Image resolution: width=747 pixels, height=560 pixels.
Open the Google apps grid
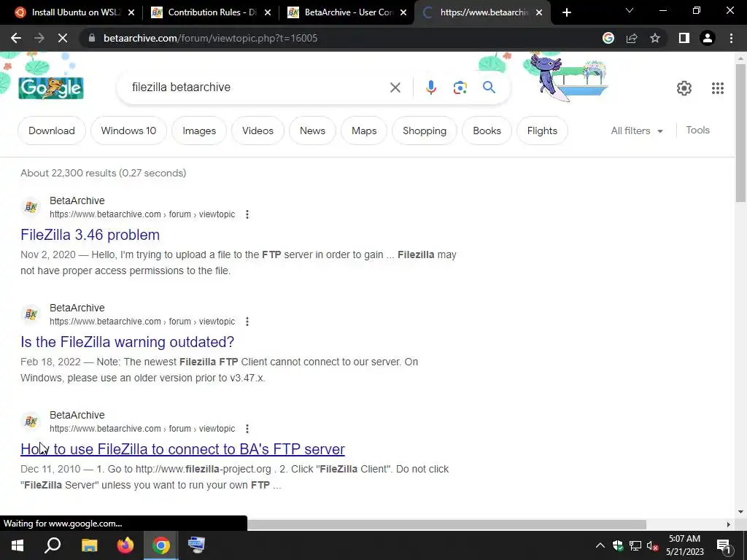tap(718, 88)
